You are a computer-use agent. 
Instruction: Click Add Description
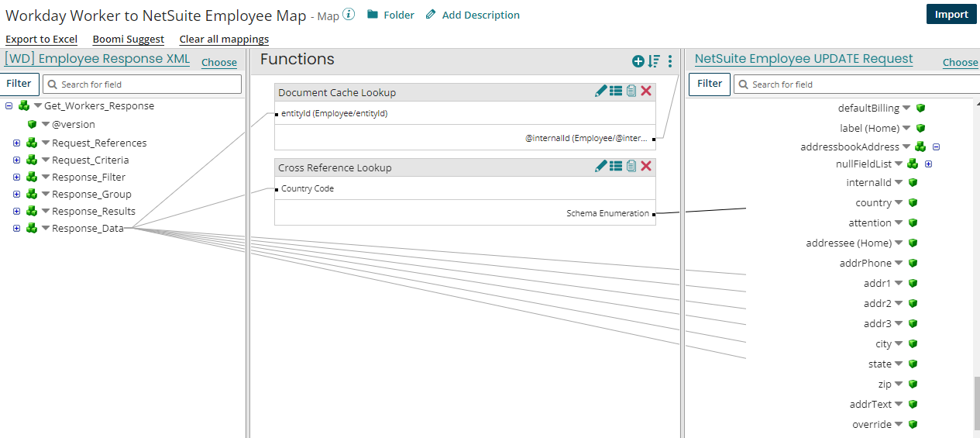point(473,15)
